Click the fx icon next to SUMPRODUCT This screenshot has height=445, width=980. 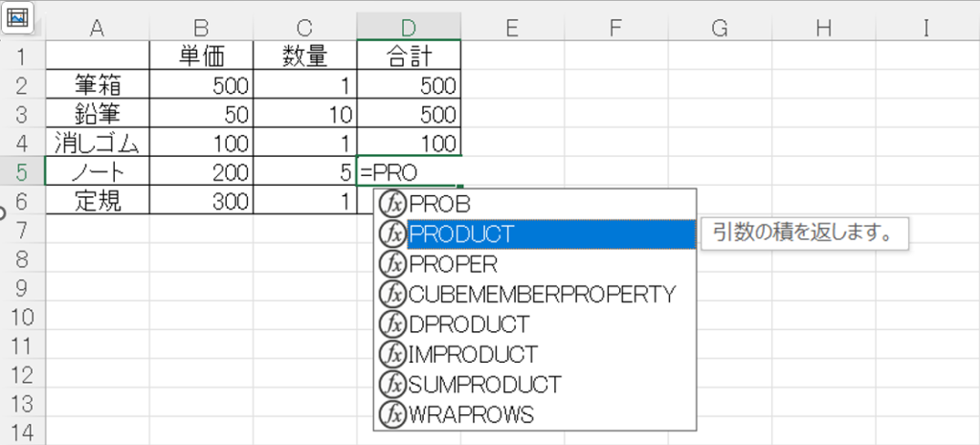pos(392,384)
